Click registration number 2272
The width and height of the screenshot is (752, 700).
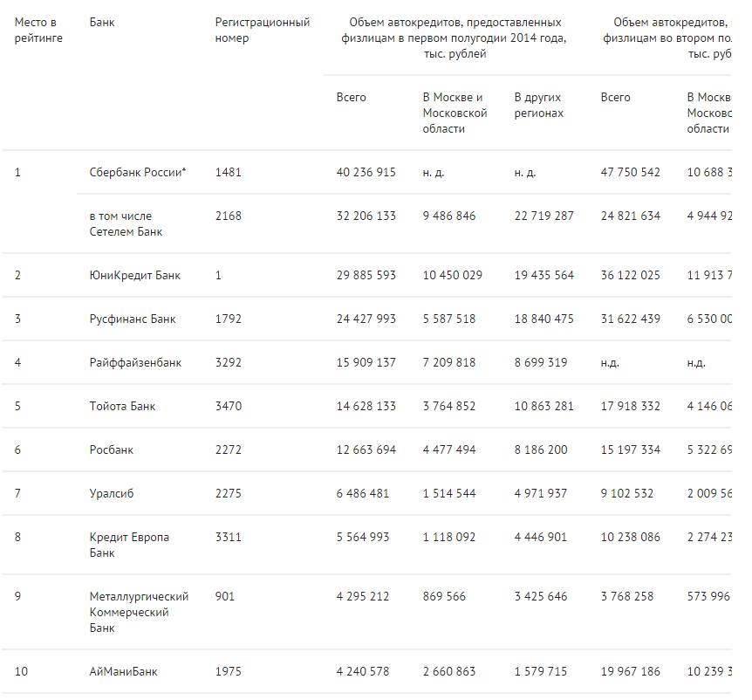229,450
